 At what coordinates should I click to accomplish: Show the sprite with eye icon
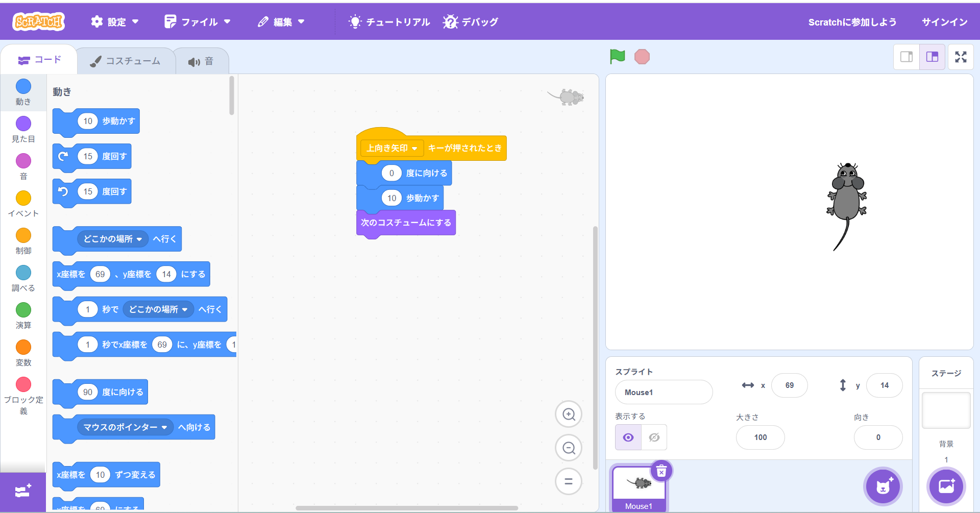click(x=628, y=437)
